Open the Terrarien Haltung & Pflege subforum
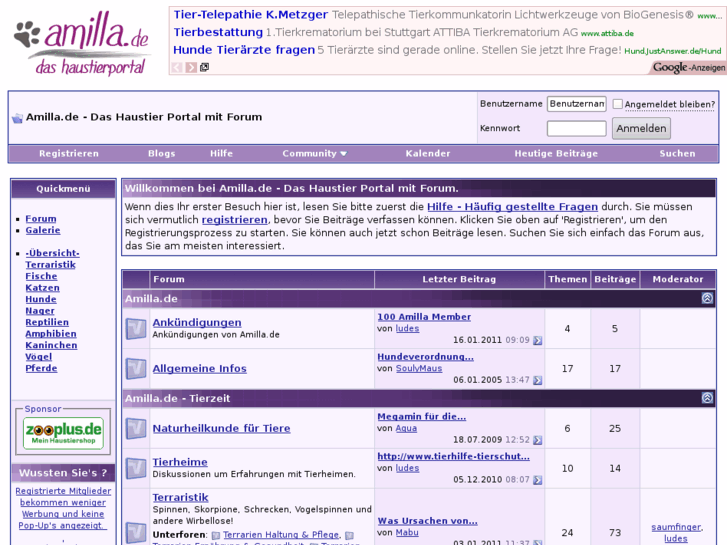Viewport: 727px width, 545px height. 281,535
